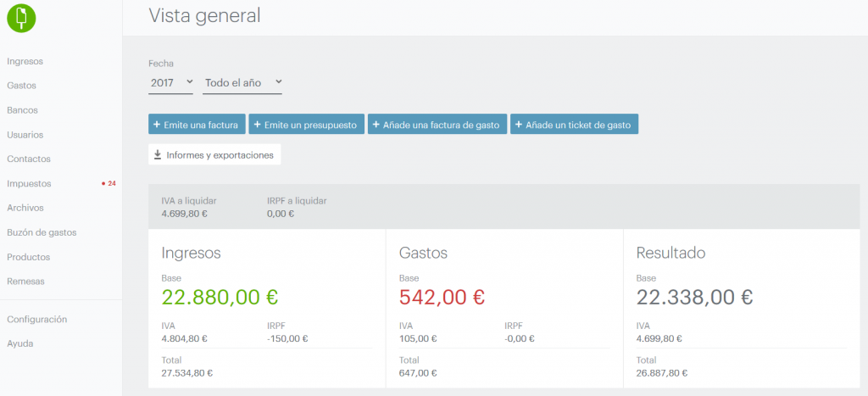868x396 pixels.
Task: Go to the Productos page
Action: [x=28, y=257]
